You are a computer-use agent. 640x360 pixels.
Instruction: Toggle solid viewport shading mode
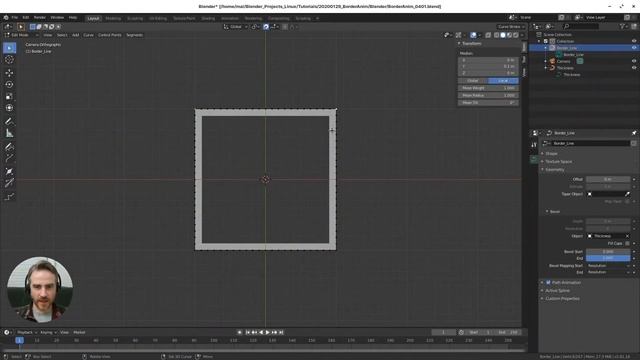point(503,36)
